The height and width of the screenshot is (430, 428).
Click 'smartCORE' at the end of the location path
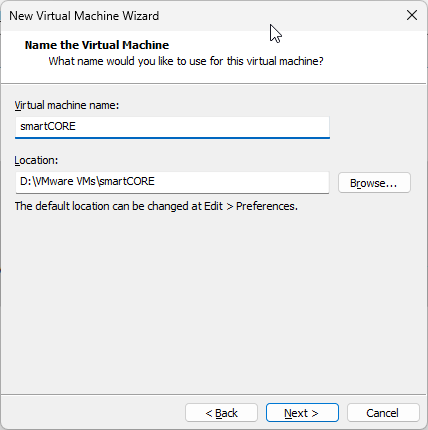point(127,181)
